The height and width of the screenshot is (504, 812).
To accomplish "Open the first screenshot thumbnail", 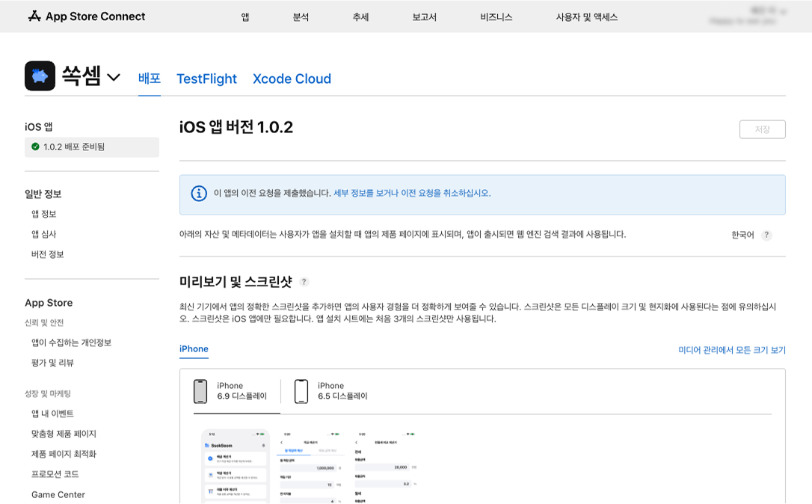I will click(x=236, y=466).
